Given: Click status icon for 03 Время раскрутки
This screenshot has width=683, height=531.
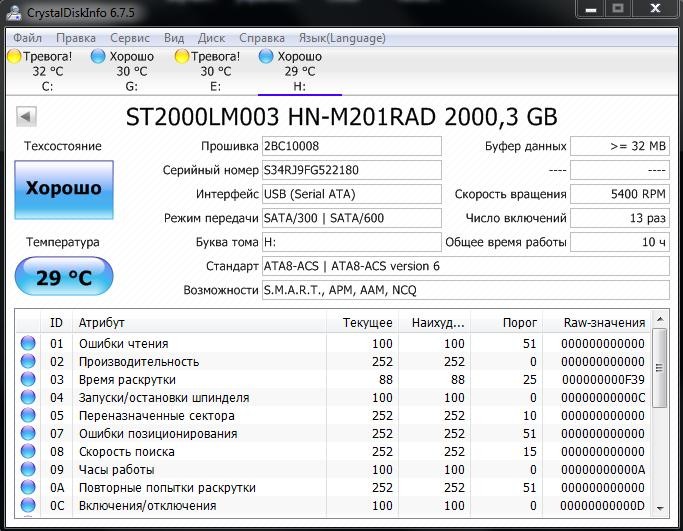Looking at the screenshot, I should [x=28, y=379].
